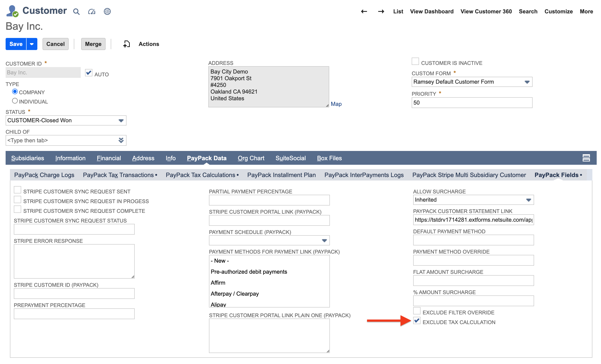The width and height of the screenshot is (601, 364).
Task: Open the Org Chart tab
Action: [x=251, y=158]
